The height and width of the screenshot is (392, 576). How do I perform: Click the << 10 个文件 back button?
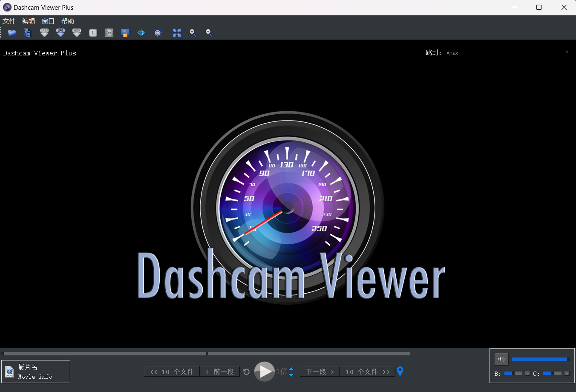click(x=172, y=372)
